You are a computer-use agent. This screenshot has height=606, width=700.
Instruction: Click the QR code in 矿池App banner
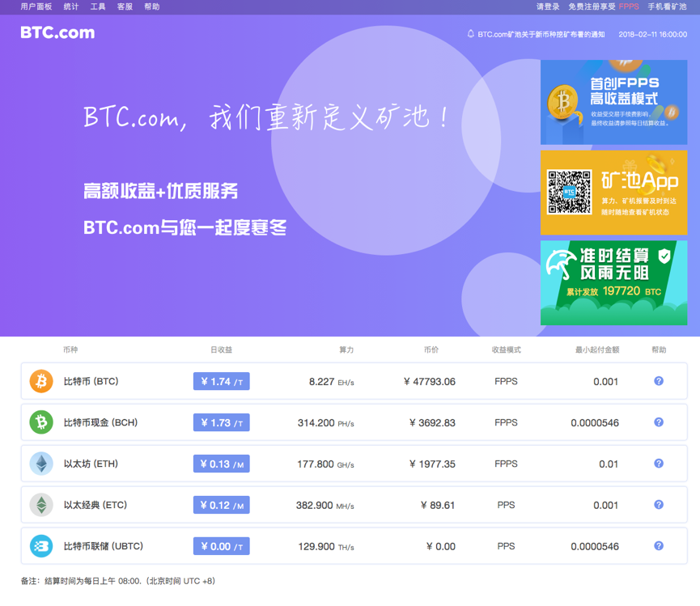click(x=569, y=192)
